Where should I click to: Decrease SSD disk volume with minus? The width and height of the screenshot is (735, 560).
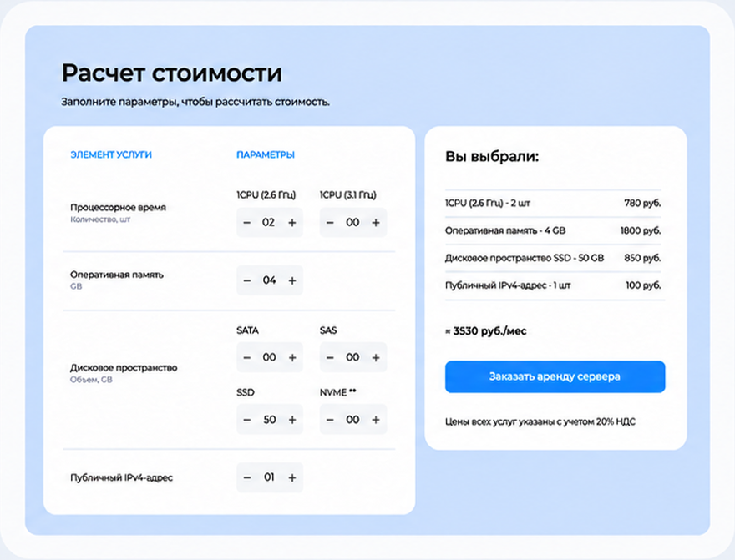coord(247,420)
